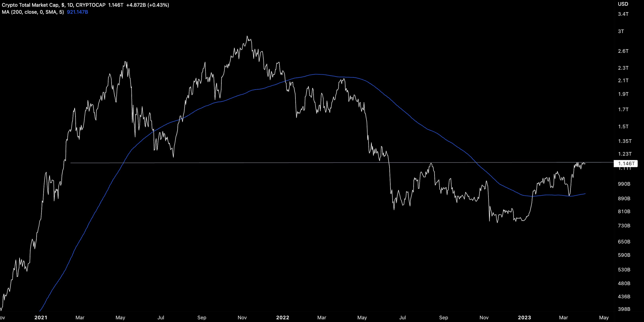Click the 590B price axis label
The image size is (644, 322).
point(624,255)
